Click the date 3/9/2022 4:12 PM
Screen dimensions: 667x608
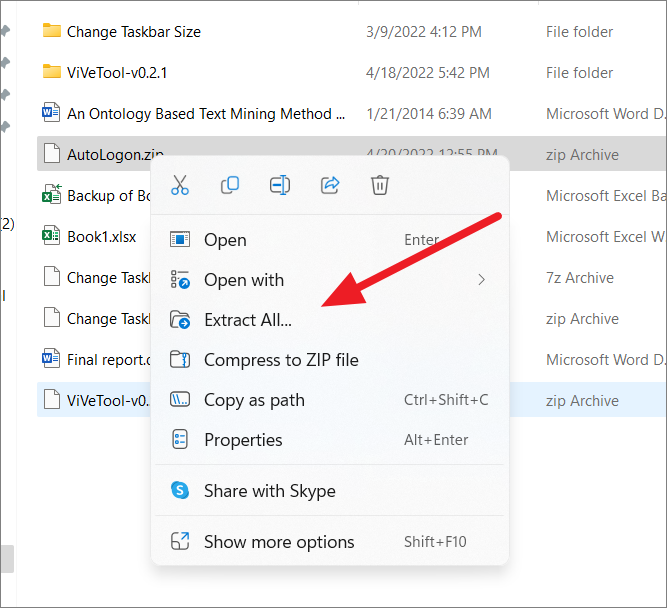pyautogui.click(x=424, y=32)
